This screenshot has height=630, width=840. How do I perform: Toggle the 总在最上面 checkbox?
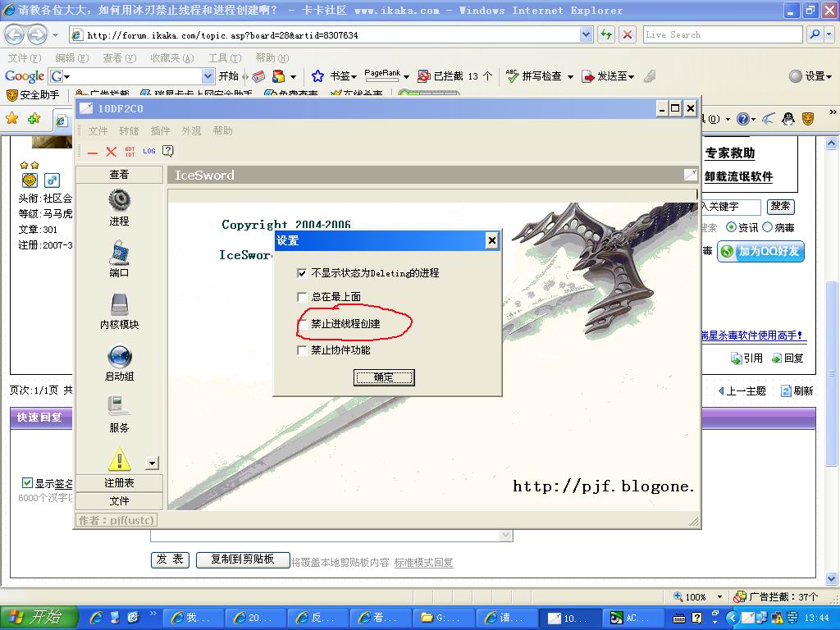[x=302, y=297]
